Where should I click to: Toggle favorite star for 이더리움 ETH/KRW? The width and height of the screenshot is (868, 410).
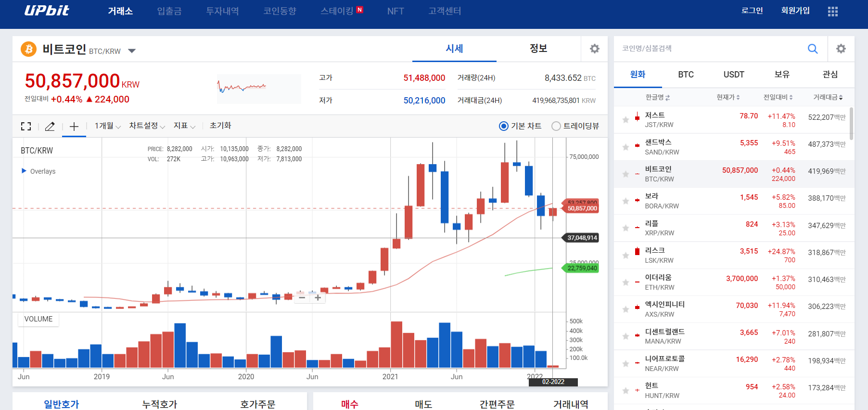click(625, 282)
